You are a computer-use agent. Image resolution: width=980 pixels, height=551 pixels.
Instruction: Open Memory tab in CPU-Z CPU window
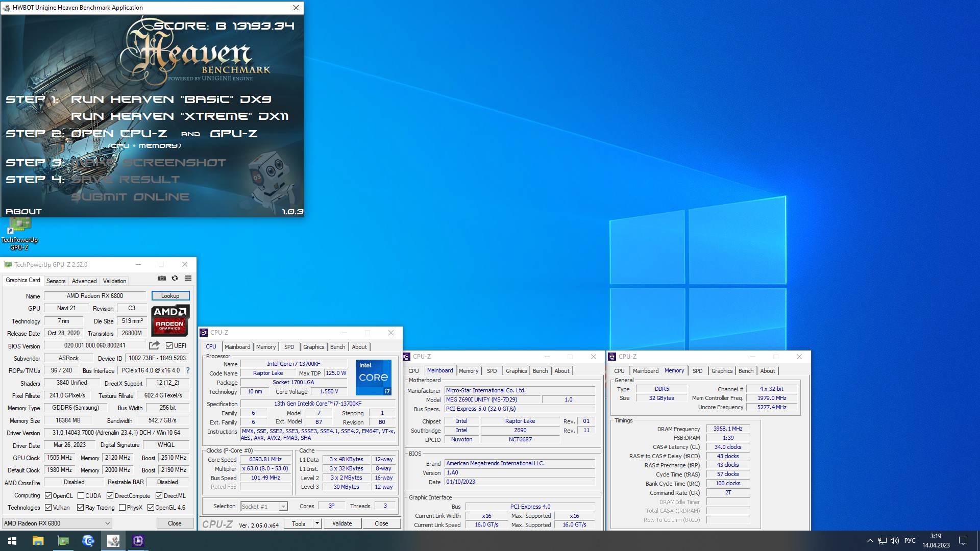coord(266,346)
